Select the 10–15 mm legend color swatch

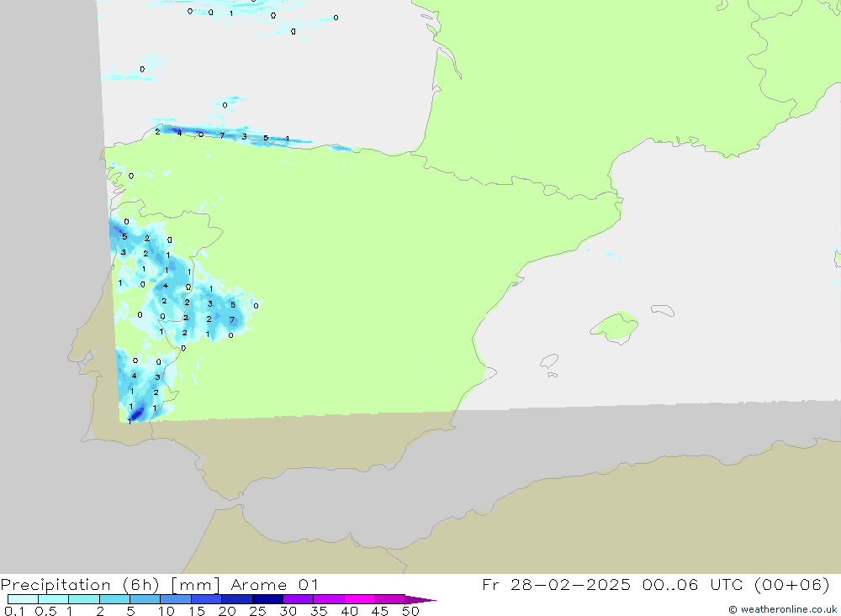176,599
